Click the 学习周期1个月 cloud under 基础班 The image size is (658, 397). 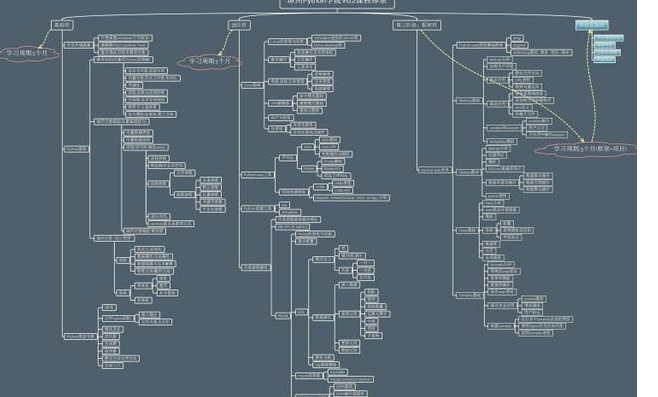28,53
